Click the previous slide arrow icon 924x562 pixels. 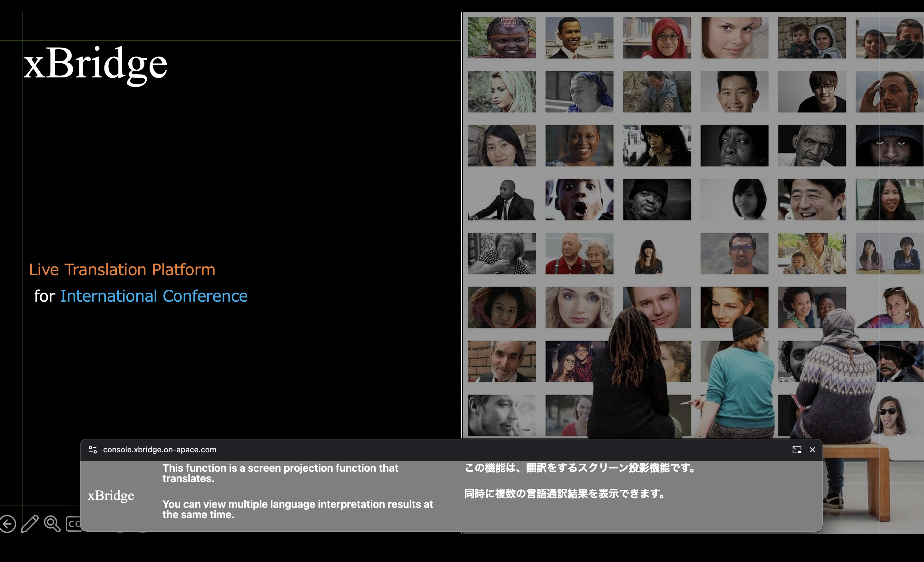pyautogui.click(x=7, y=524)
